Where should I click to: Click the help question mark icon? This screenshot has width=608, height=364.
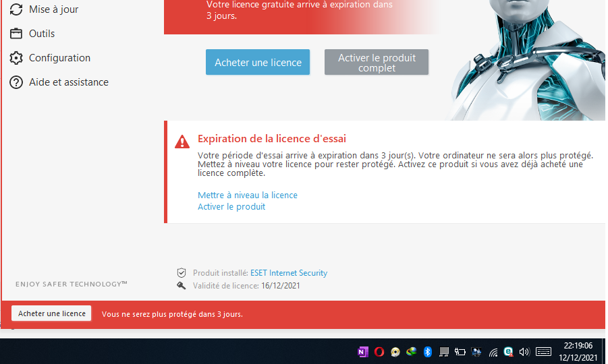(x=16, y=82)
